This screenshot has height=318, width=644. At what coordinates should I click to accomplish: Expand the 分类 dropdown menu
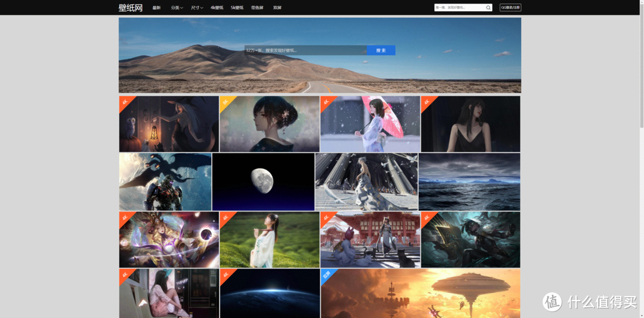[177, 8]
